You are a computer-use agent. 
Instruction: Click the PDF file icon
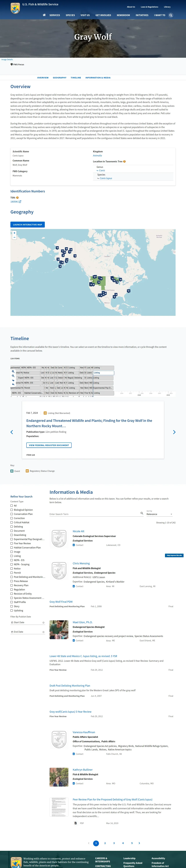click(x=76, y=823)
